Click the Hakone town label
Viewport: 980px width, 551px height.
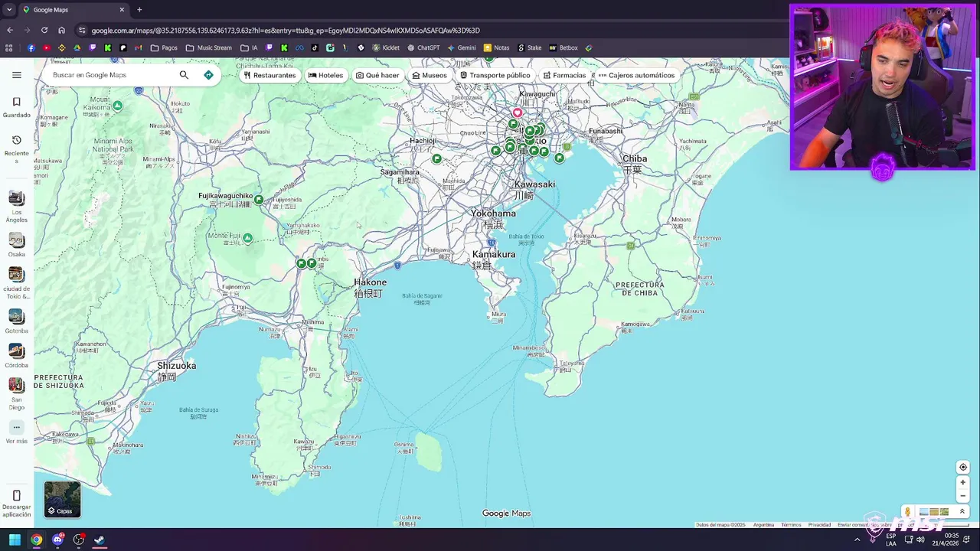click(370, 282)
